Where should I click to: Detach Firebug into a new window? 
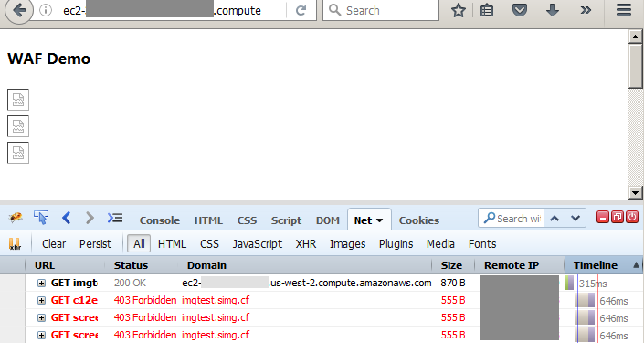618,217
